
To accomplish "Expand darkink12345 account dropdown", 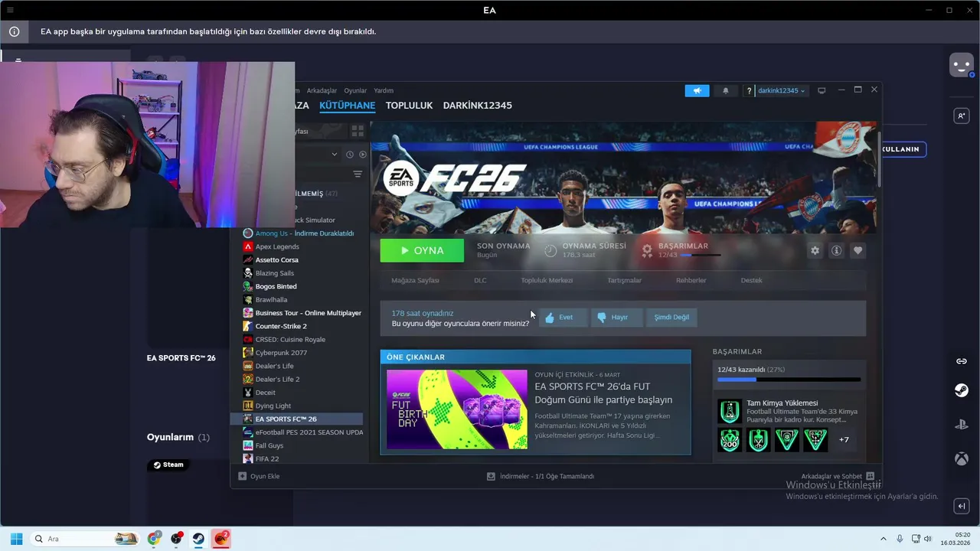I will tap(781, 90).
